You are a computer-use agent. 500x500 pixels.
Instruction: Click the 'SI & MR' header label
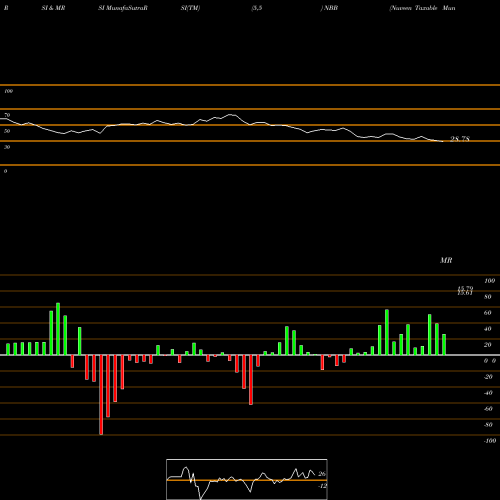(53, 8)
